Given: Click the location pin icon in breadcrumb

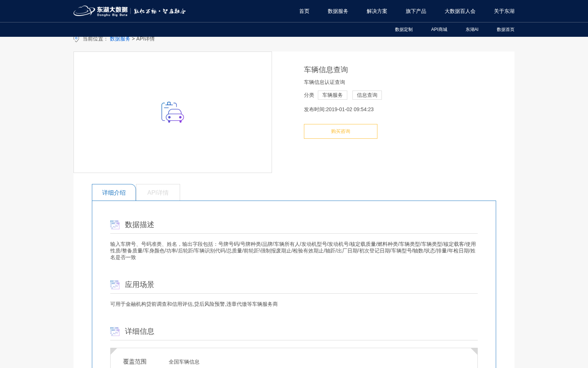Looking at the screenshot, I should click(76, 39).
